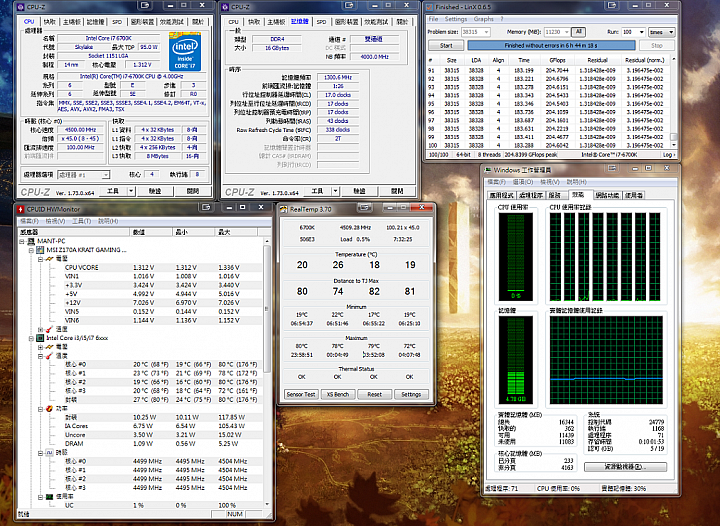
Task: Click title icon of CPU-Z memory timings window
Action: coord(225,7)
